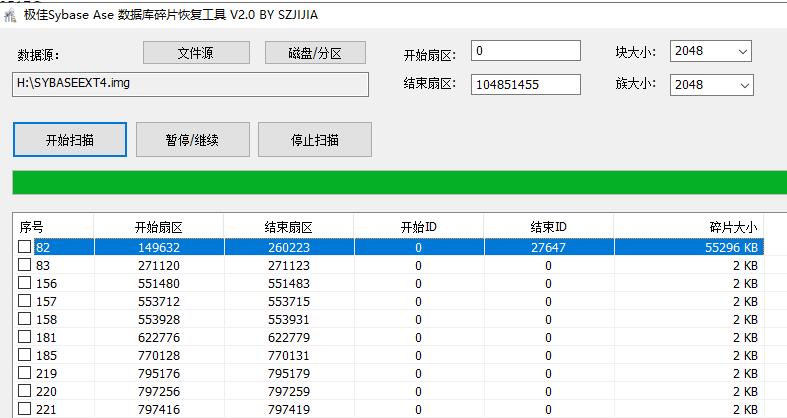Click the 暂停/继续 pause/resume button
The image size is (787, 418).
pyautogui.click(x=192, y=140)
